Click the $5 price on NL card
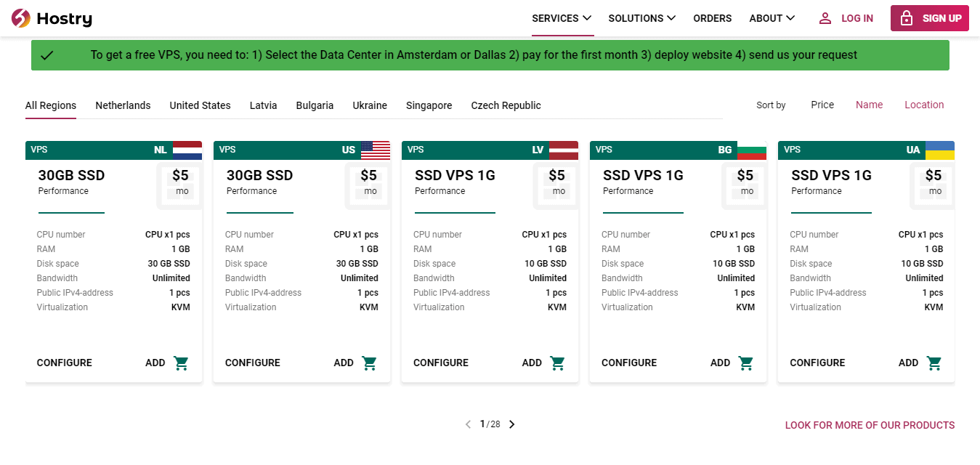This screenshot has width=980, height=465. 180,175
